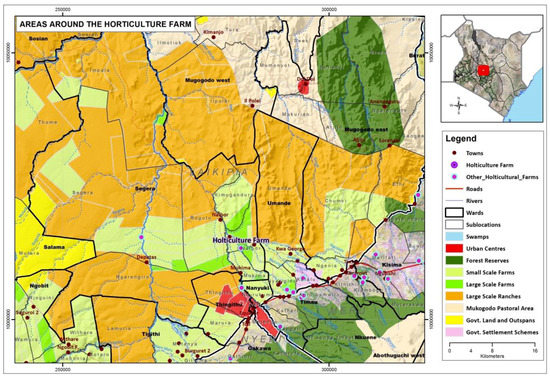Image resolution: width=550 pixels, height=379 pixels.
Task: Click the map title text box
Action: [x=105, y=24]
